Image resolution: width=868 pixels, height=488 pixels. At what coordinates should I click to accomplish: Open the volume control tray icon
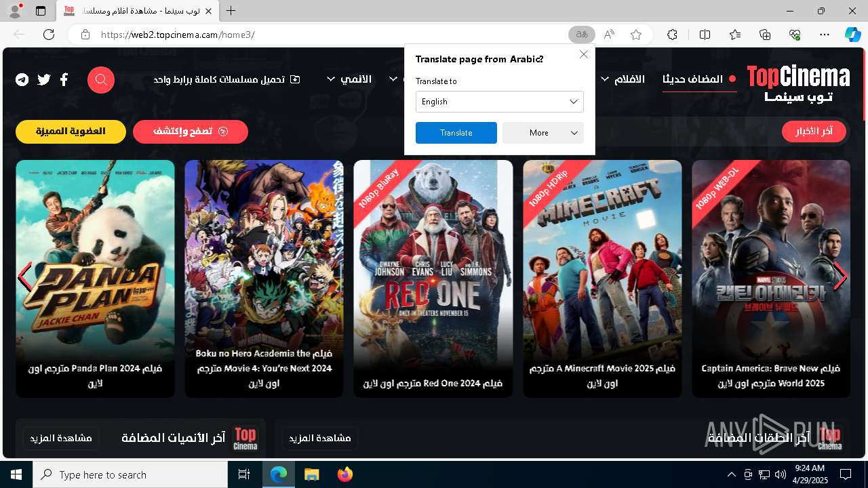781,474
